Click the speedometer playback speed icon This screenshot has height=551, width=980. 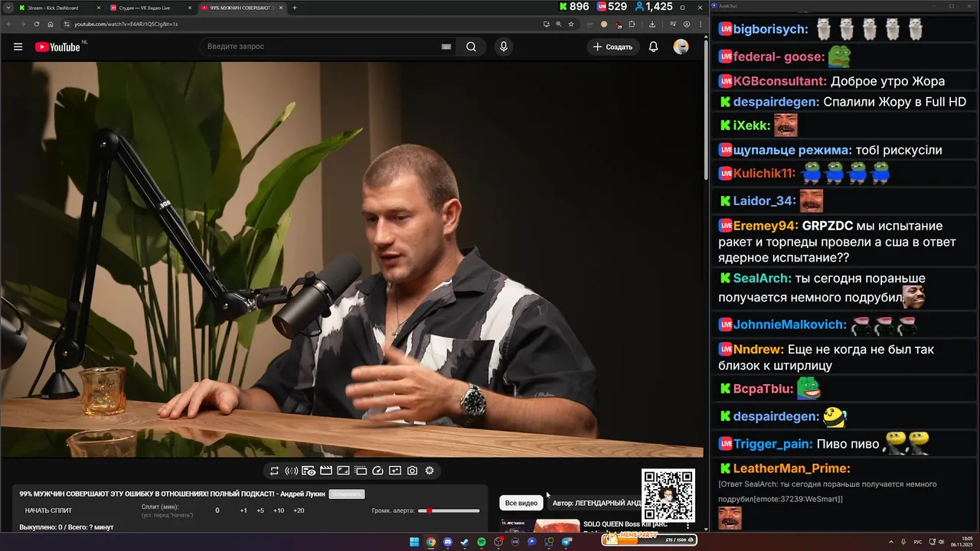tap(377, 471)
